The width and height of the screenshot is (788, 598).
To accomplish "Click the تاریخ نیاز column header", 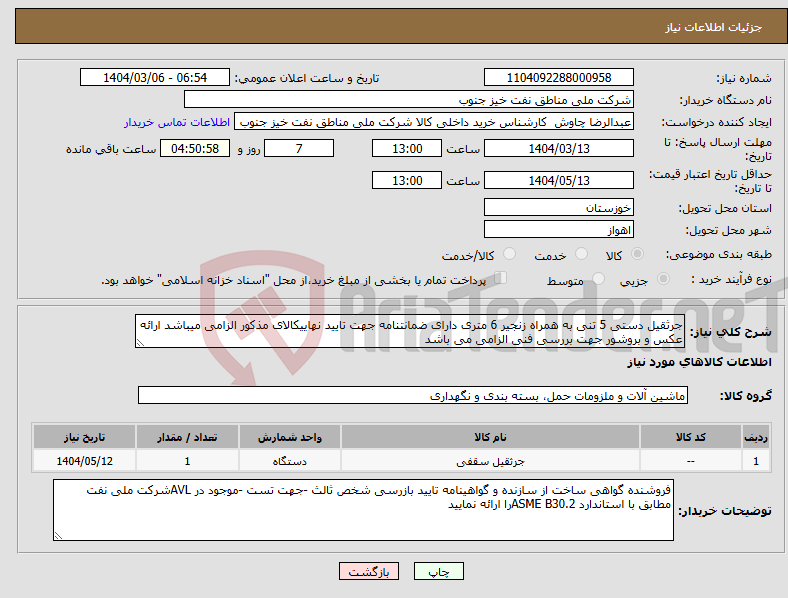I will point(84,437).
